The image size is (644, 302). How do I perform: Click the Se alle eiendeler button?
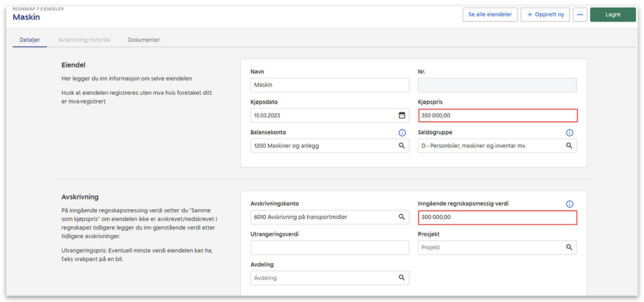490,15
